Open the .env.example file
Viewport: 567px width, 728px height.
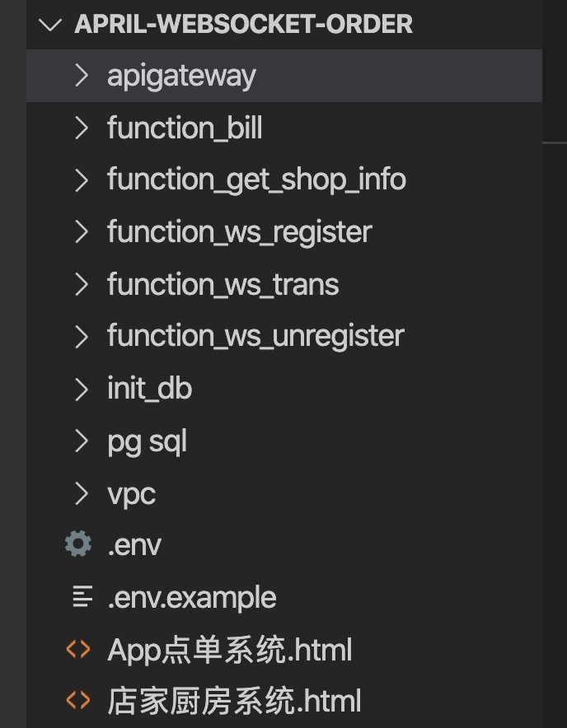[284, 597]
